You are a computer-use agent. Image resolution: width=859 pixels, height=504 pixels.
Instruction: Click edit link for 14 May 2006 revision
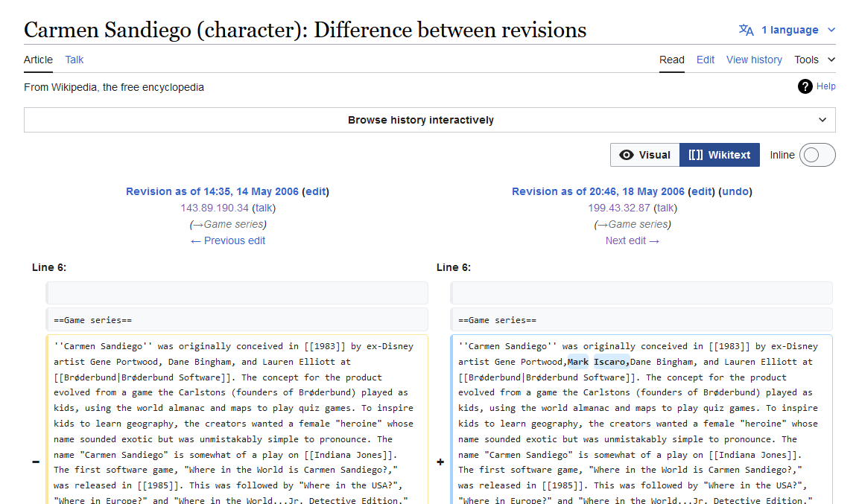tap(315, 191)
